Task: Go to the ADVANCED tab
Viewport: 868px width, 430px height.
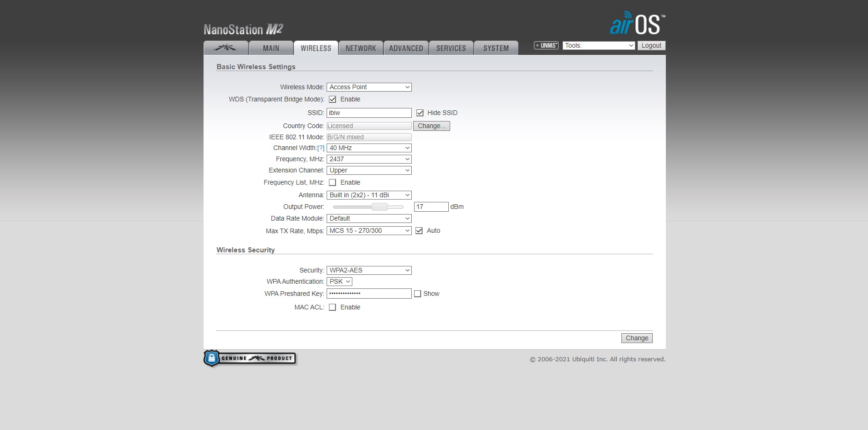Action: [406, 48]
